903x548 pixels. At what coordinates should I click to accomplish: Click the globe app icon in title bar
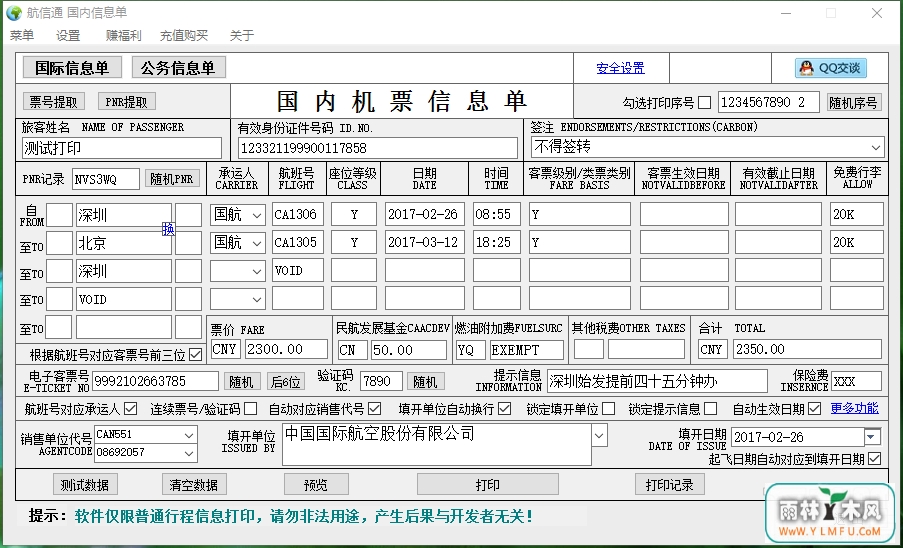pyautogui.click(x=13, y=13)
